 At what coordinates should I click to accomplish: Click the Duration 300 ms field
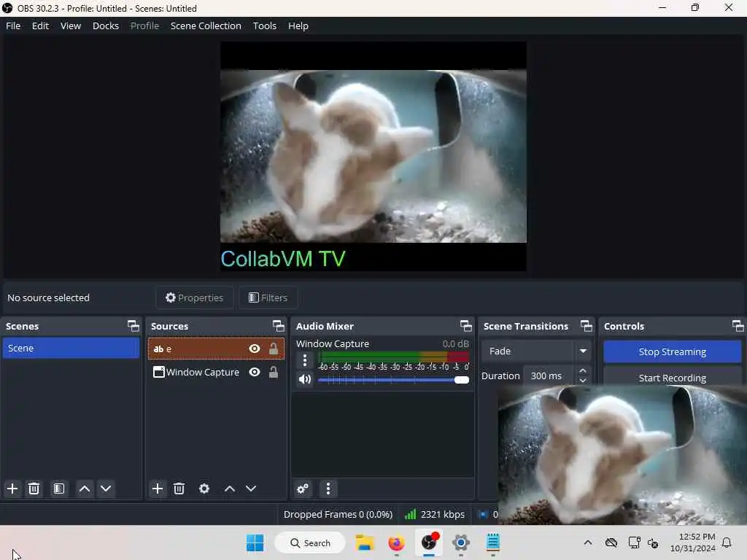[550, 376]
